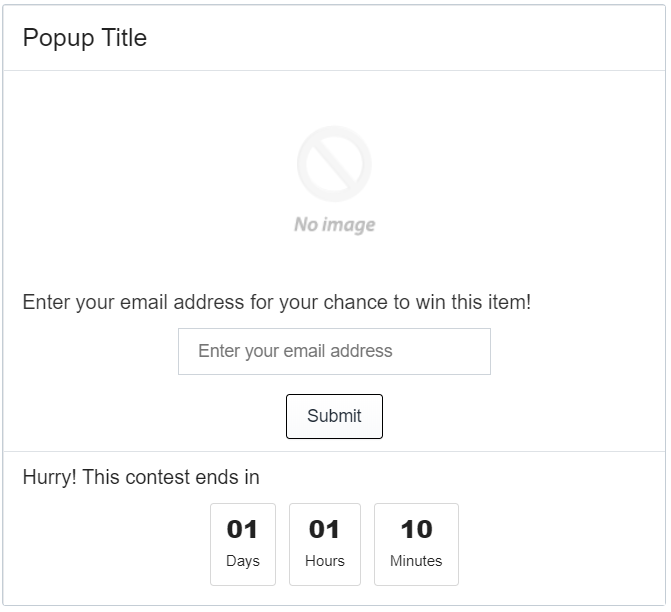The height and width of the screenshot is (612, 671).
Task: Click the "Hurry! This contest ends in" text
Action: 141,477
